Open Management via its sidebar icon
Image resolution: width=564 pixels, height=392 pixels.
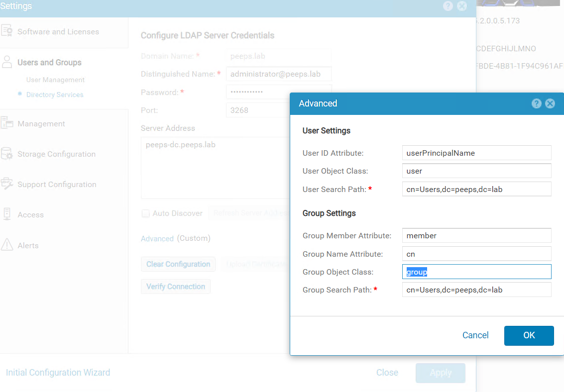[8, 123]
